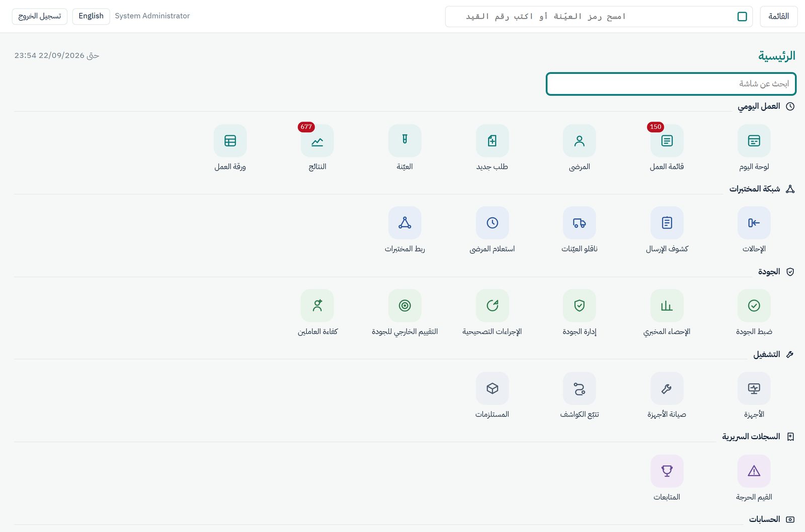805x532 pixels.
Task: Focus the sample barcode scan input
Action: (x=599, y=17)
